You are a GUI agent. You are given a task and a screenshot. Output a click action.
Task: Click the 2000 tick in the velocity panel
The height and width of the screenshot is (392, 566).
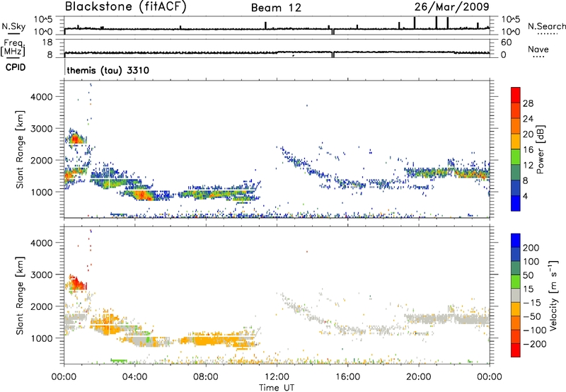tap(41, 306)
